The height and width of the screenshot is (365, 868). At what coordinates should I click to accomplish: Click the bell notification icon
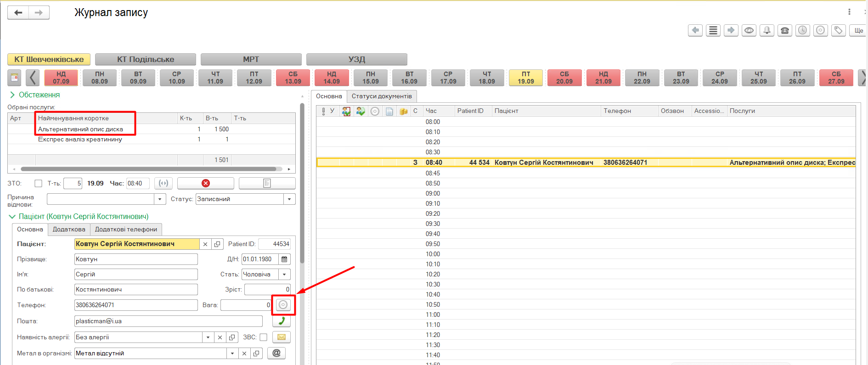pyautogui.click(x=767, y=30)
